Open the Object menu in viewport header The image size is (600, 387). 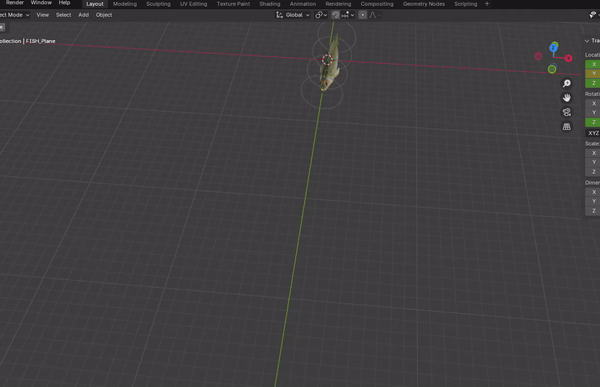(x=104, y=15)
